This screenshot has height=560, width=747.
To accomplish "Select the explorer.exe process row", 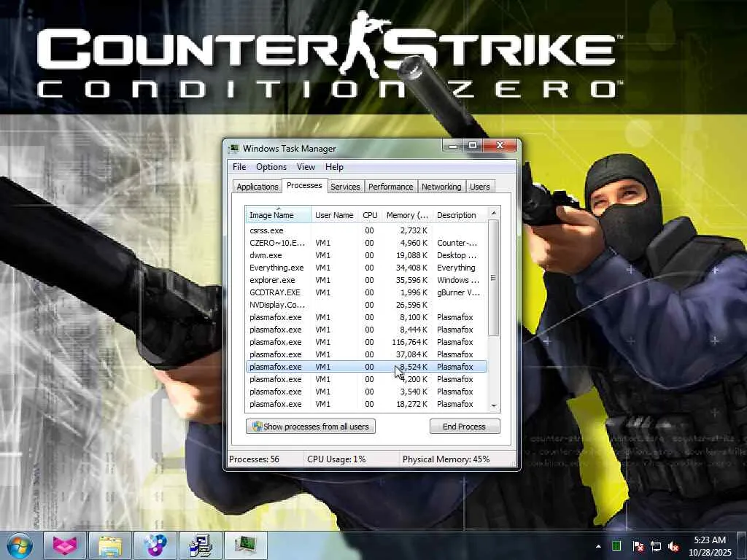I will [366, 280].
